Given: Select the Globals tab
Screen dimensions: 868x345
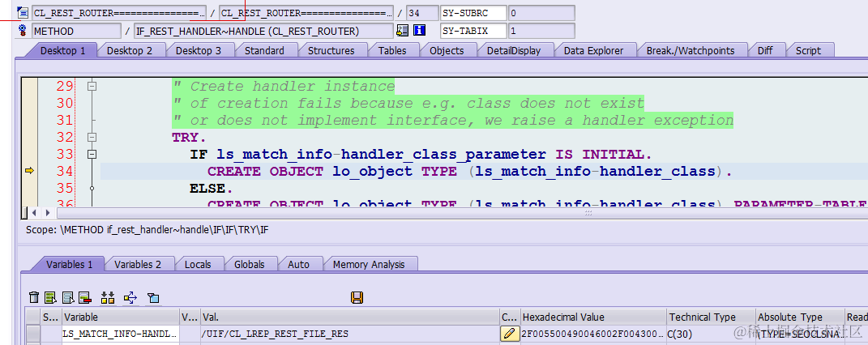Looking at the screenshot, I should pos(249,264).
